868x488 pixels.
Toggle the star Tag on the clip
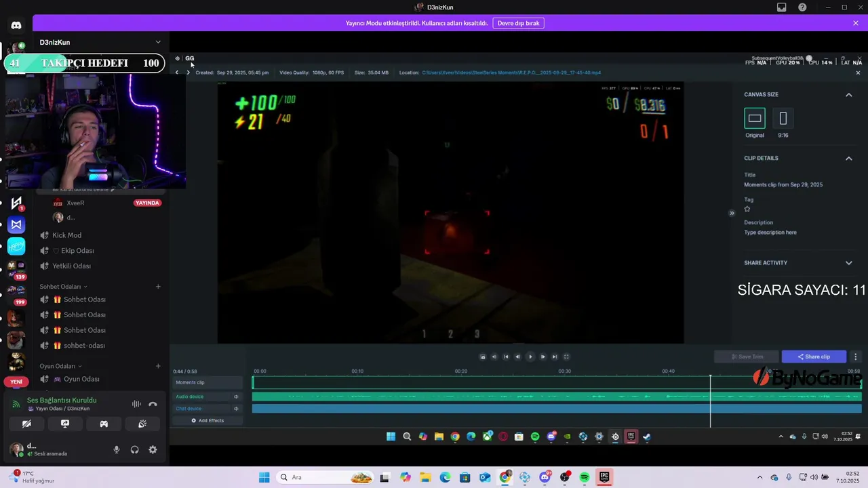click(747, 209)
